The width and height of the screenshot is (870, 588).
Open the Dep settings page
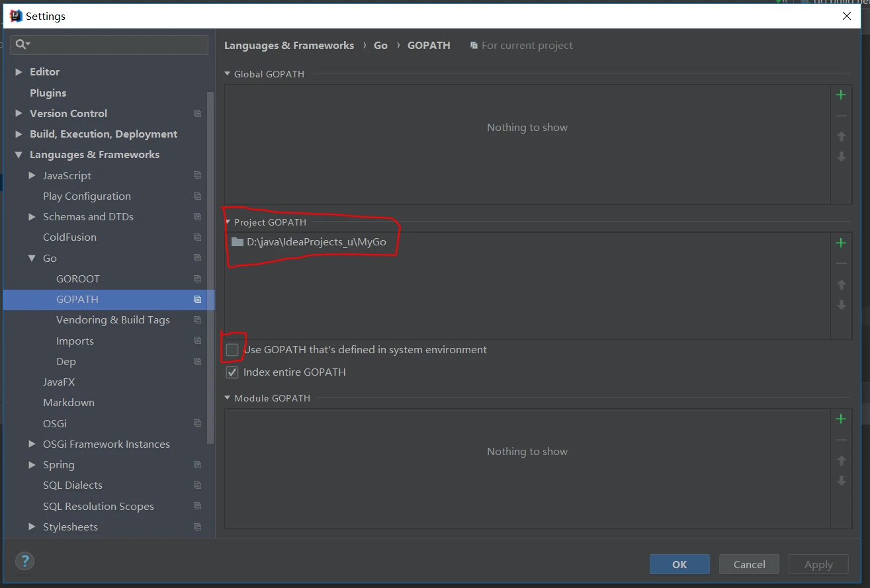66,362
